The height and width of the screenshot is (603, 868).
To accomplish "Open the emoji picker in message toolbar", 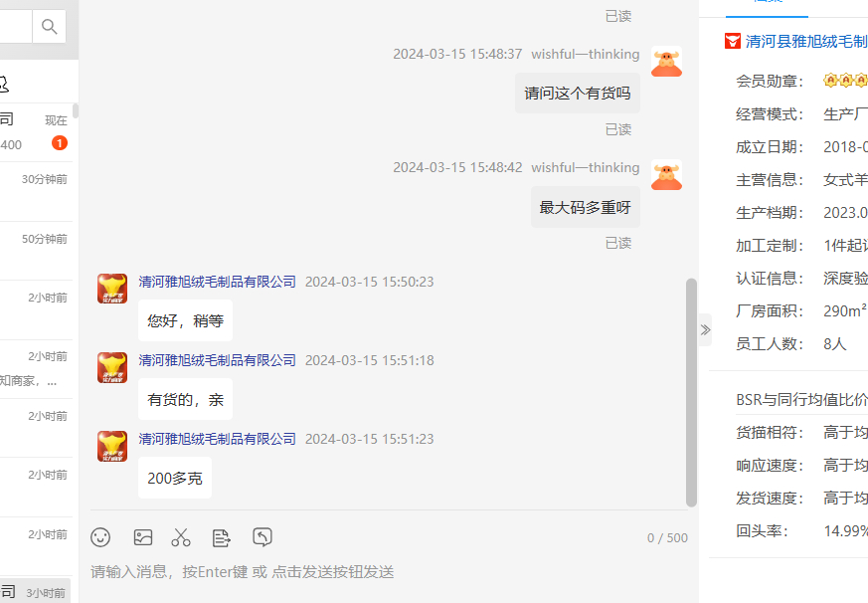I will 100,537.
